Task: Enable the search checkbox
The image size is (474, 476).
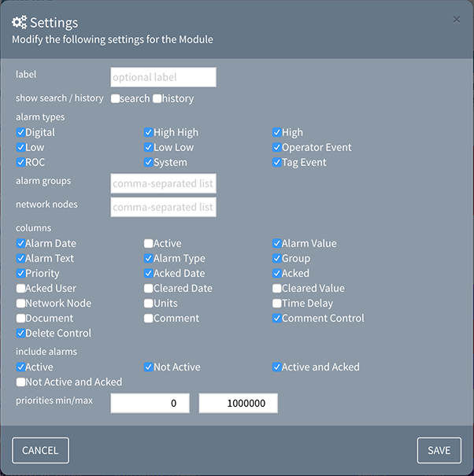Action: [x=116, y=99]
